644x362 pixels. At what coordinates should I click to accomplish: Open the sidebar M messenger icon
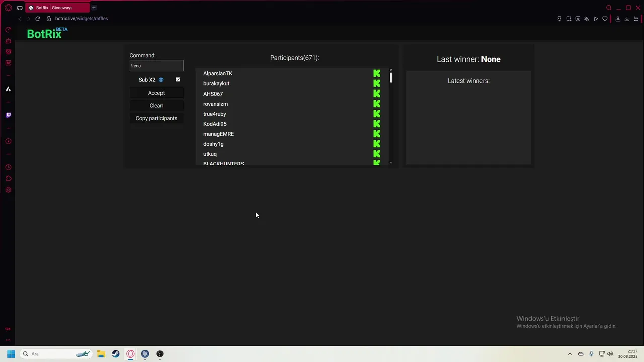[x=8, y=63]
